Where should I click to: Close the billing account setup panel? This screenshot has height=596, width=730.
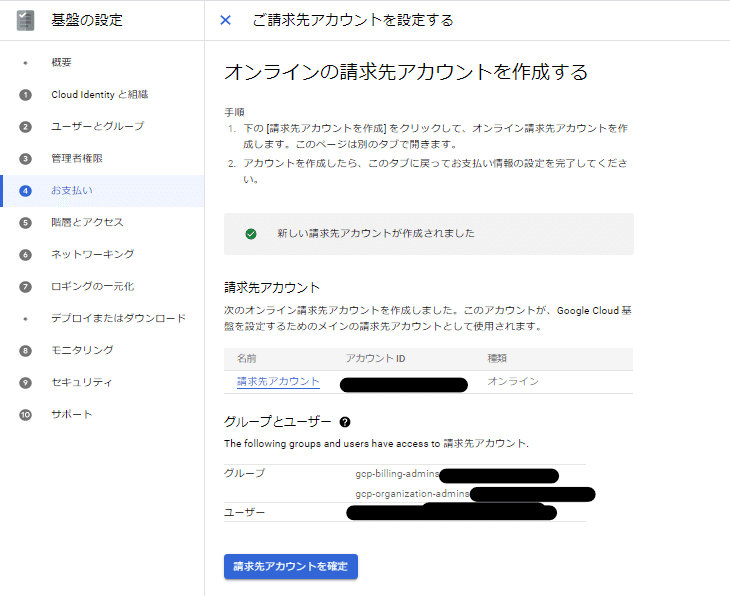click(x=225, y=20)
